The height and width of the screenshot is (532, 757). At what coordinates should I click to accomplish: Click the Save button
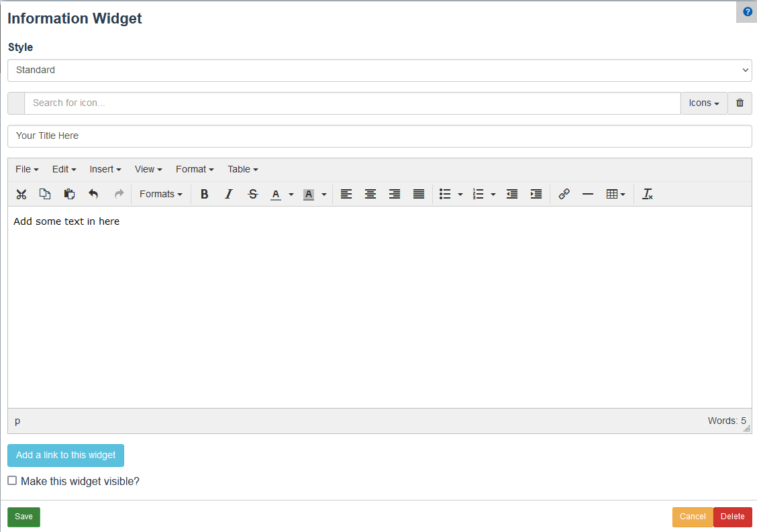(x=23, y=517)
